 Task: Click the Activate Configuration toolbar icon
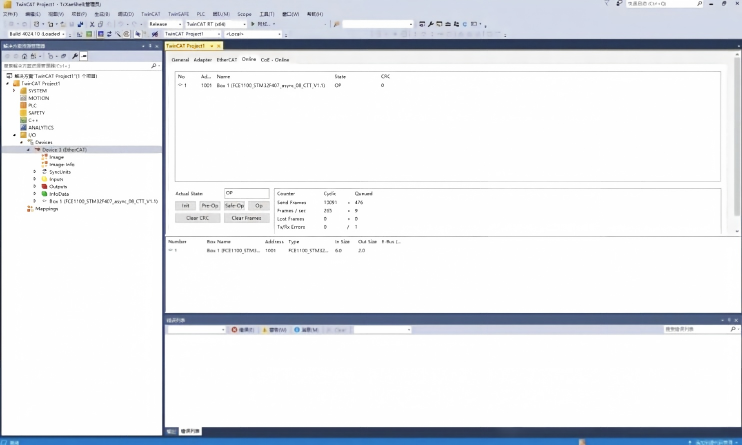pyautogui.click(x=79, y=34)
